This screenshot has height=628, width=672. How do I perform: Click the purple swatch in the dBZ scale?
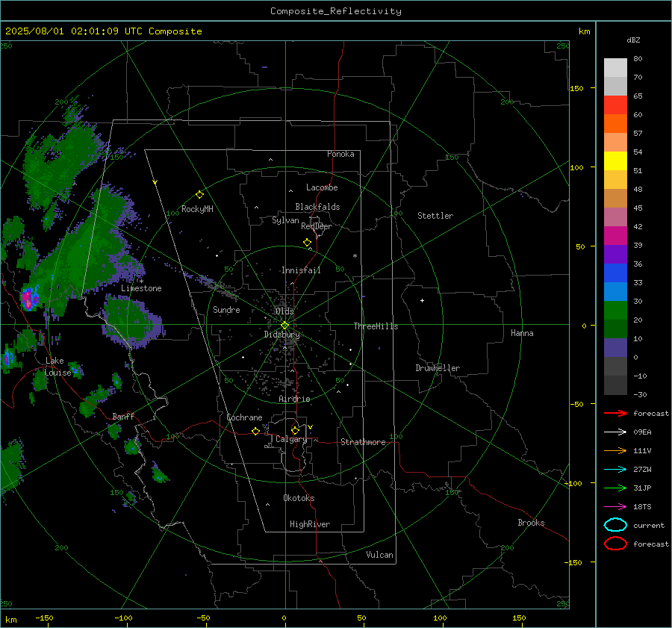(x=615, y=254)
